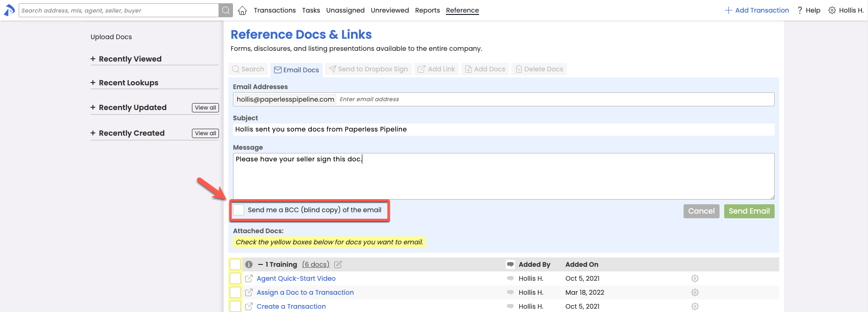Cancel the email form
Viewport: 868px width, 312px height.
(x=701, y=211)
